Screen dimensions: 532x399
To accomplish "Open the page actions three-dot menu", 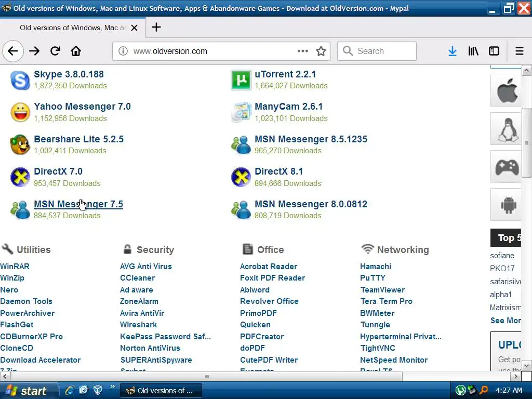I will (303, 51).
